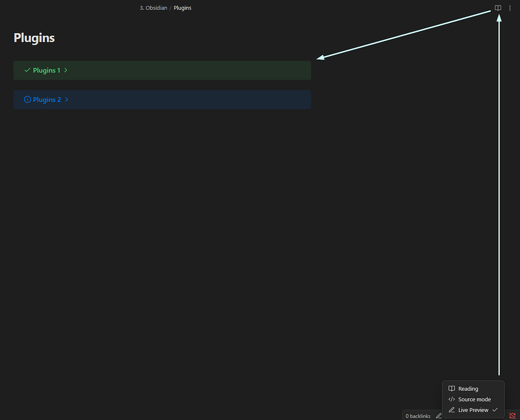Viewport: 520px width, 420px height.
Task: Click the red sync-off icon in status bar
Action: (x=512, y=416)
